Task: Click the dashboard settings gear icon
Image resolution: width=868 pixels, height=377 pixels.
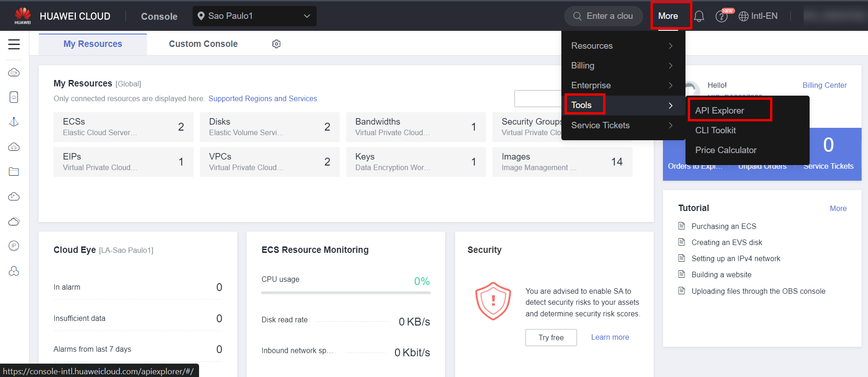Action: [x=276, y=44]
